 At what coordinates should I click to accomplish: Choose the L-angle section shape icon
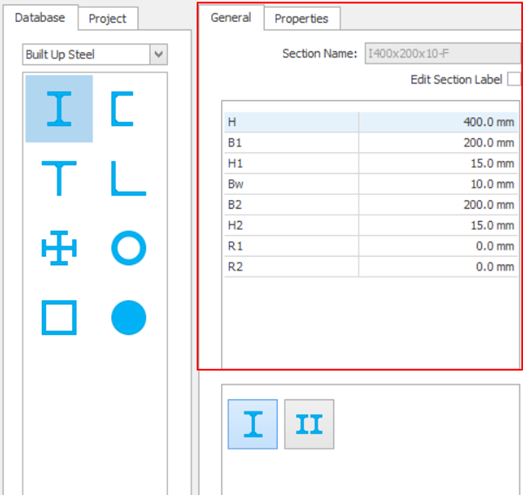click(128, 178)
